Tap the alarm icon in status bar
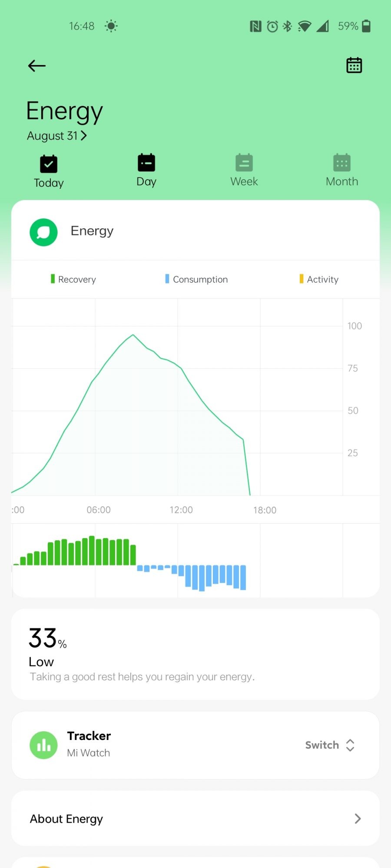Screen dimensions: 391x868 tap(272, 26)
